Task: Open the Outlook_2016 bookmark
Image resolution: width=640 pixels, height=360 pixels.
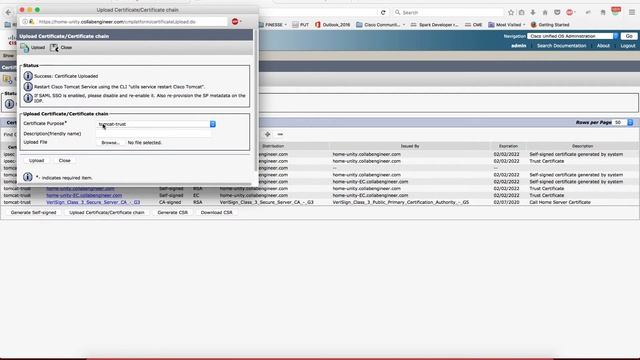Action: pos(332,25)
